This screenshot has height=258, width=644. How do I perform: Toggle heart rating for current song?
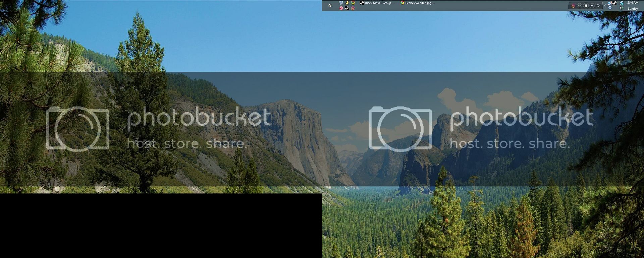point(598,6)
